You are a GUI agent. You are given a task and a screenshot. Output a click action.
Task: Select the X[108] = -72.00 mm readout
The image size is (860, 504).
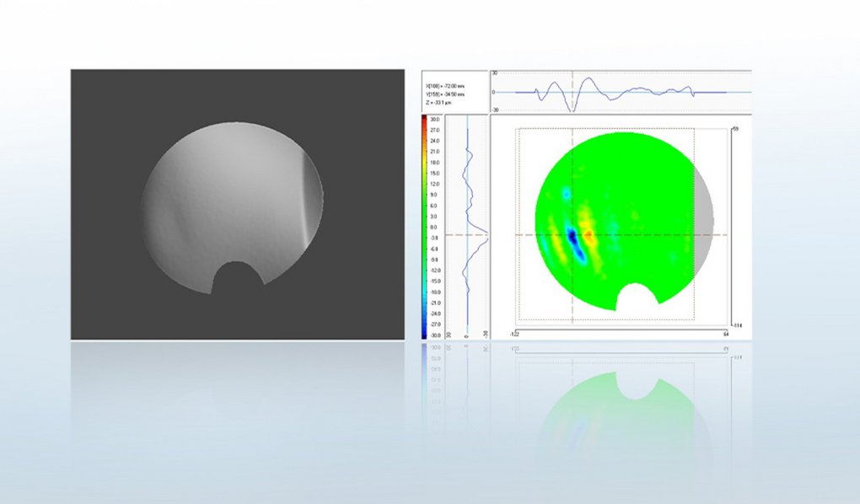(445, 86)
